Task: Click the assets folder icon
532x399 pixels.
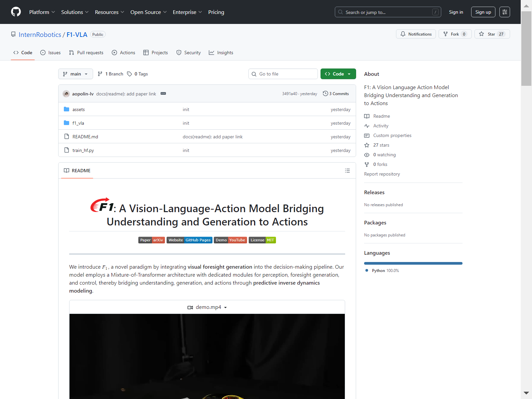Action: tap(66, 109)
